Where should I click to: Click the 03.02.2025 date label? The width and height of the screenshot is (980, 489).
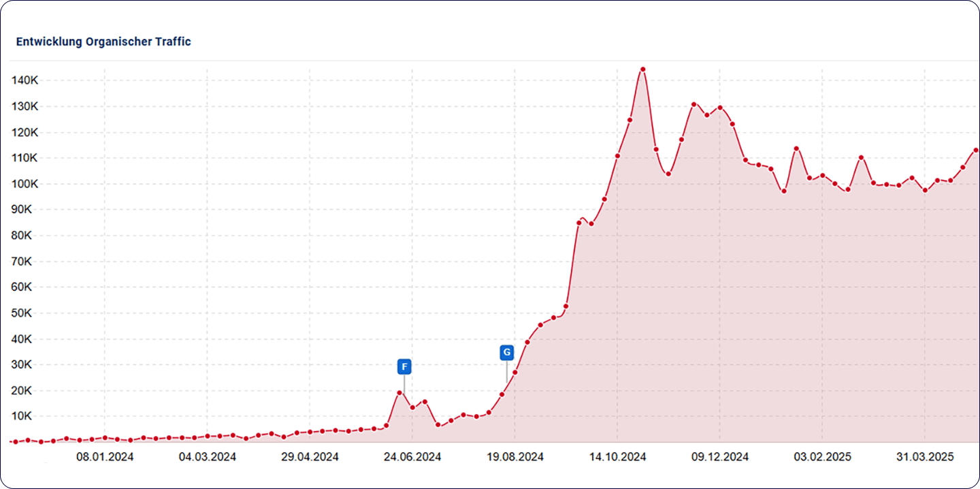(x=822, y=457)
